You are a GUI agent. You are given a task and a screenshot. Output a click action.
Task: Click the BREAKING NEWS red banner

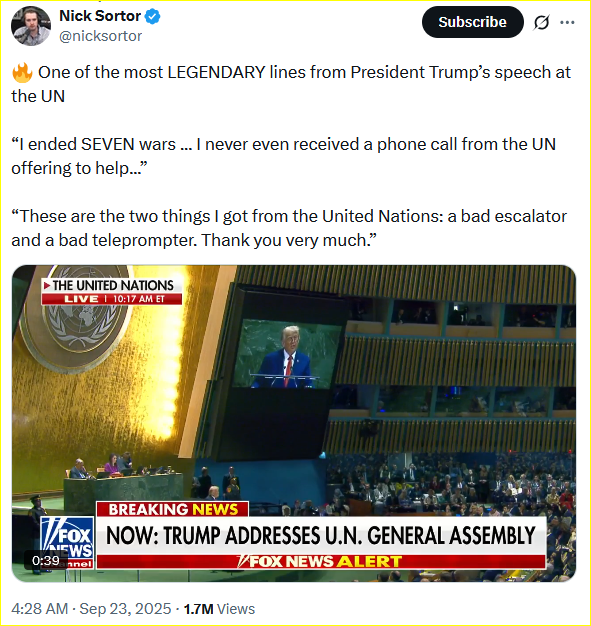pos(173,509)
